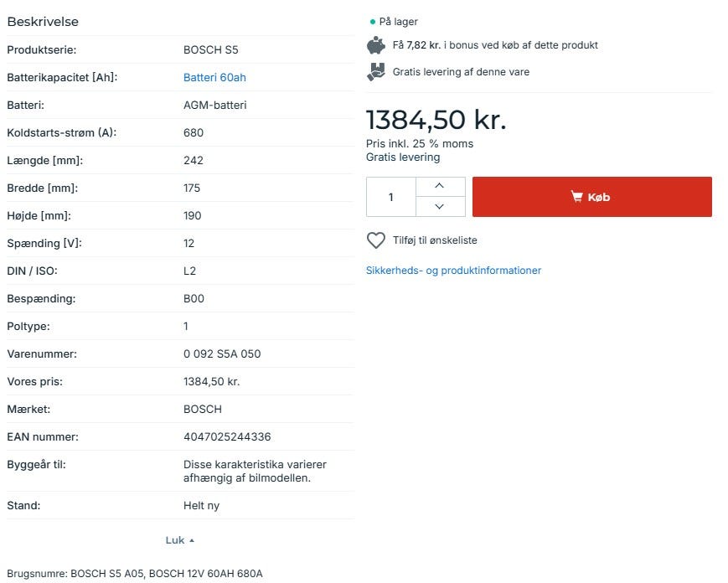Decrease quantity with the down arrow

point(440,207)
